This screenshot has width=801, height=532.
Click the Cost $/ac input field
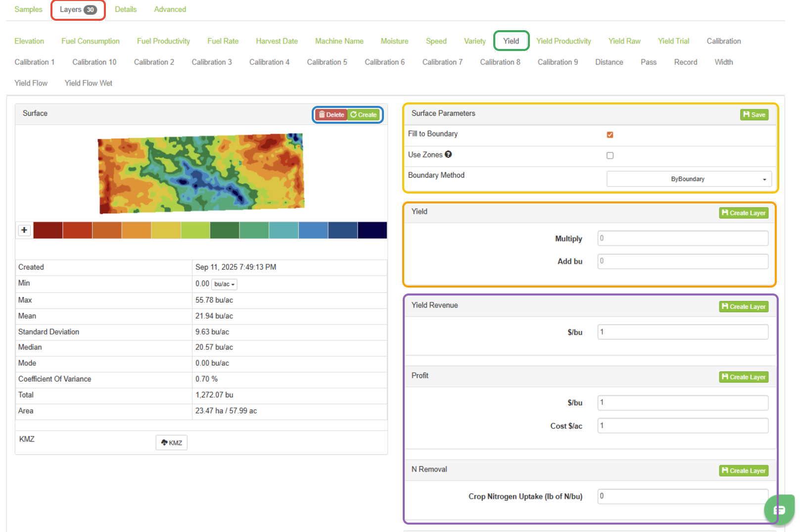[x=683, y=426]
